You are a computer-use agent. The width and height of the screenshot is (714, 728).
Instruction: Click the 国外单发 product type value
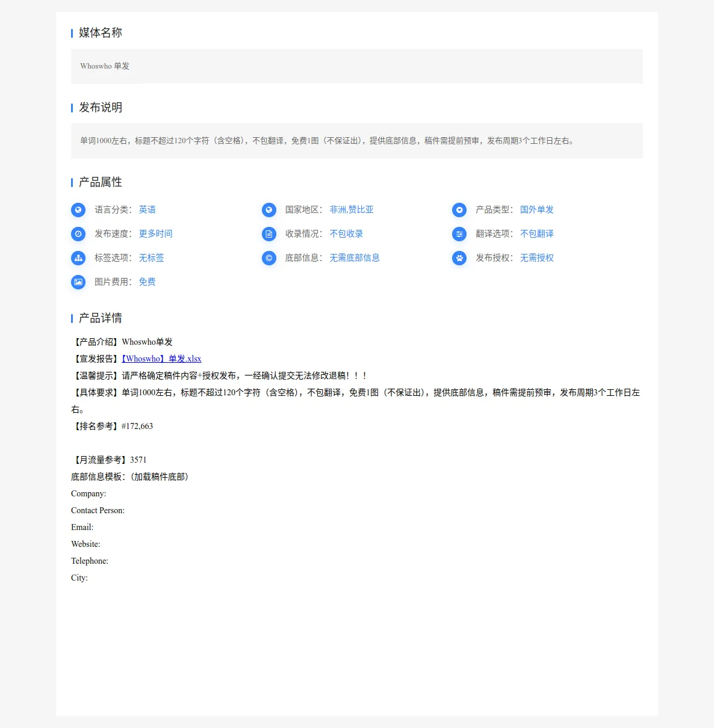pyautogui.click(x=537, y=210)
